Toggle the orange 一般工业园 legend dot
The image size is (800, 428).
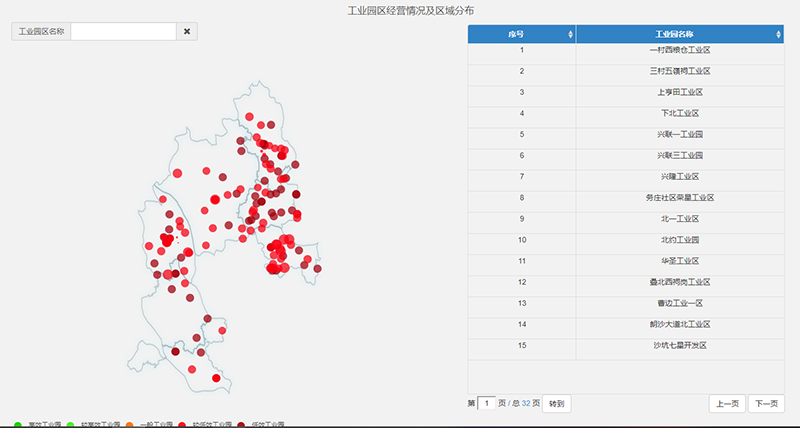coord(130,425)
